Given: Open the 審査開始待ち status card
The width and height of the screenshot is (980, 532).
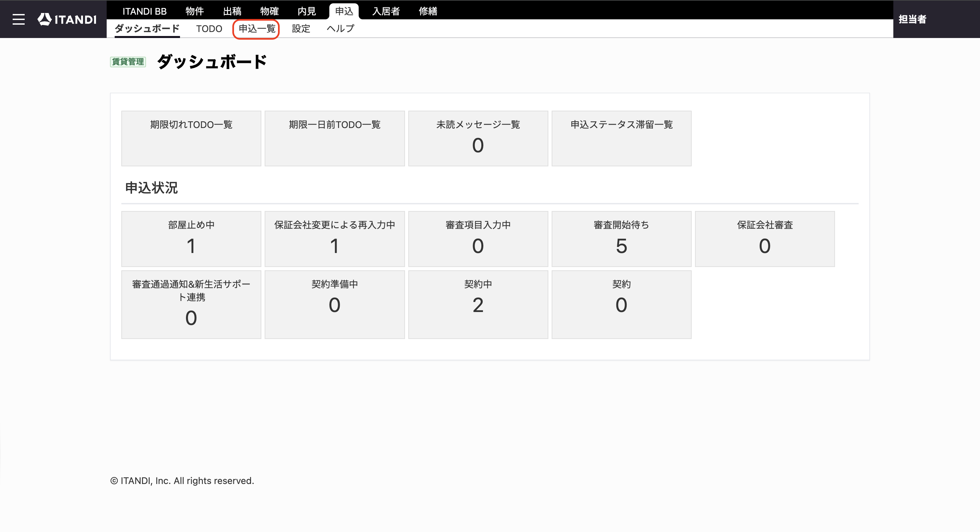Looking at the screenshot, I should click(x=621, y=239).
